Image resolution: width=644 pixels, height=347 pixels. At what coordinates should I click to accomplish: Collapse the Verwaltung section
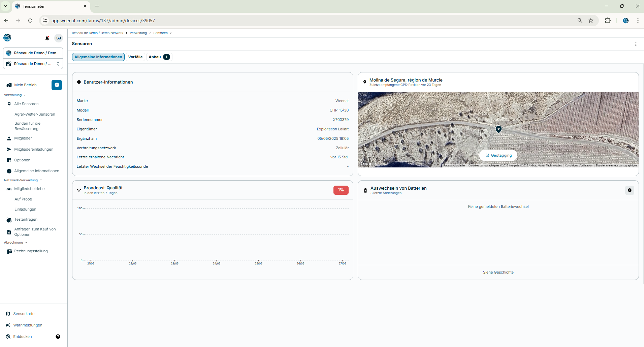[15, 95]
